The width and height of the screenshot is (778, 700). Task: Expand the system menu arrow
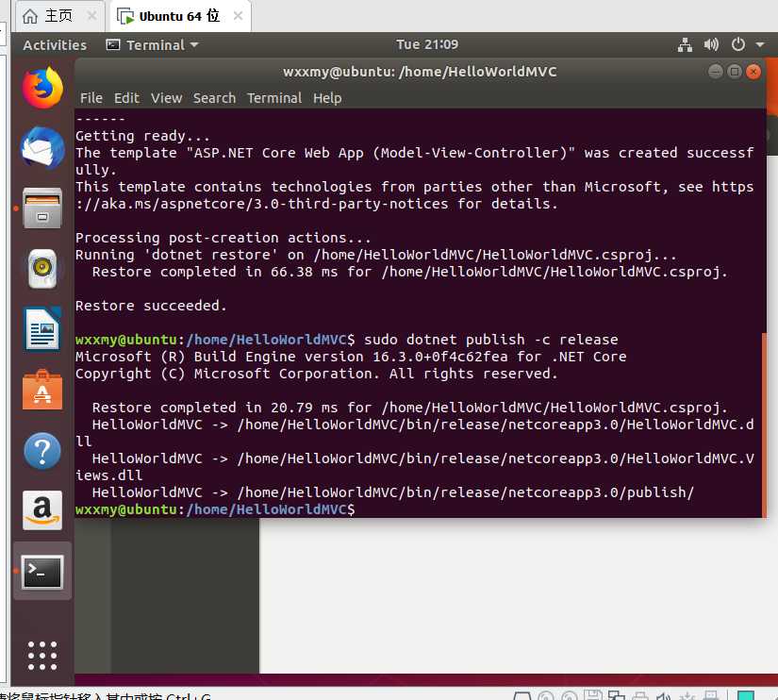point(760,44)
